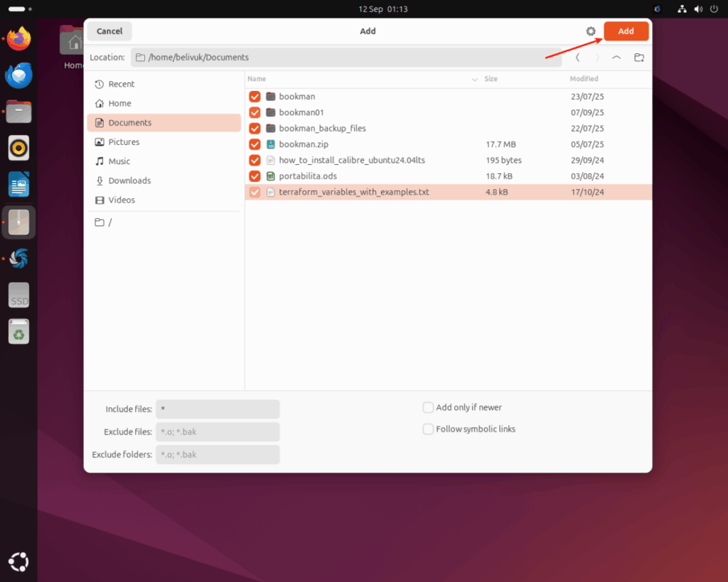Open Files manager from the dock
Screen dimensions: 728x582
(x=18, y=112)
